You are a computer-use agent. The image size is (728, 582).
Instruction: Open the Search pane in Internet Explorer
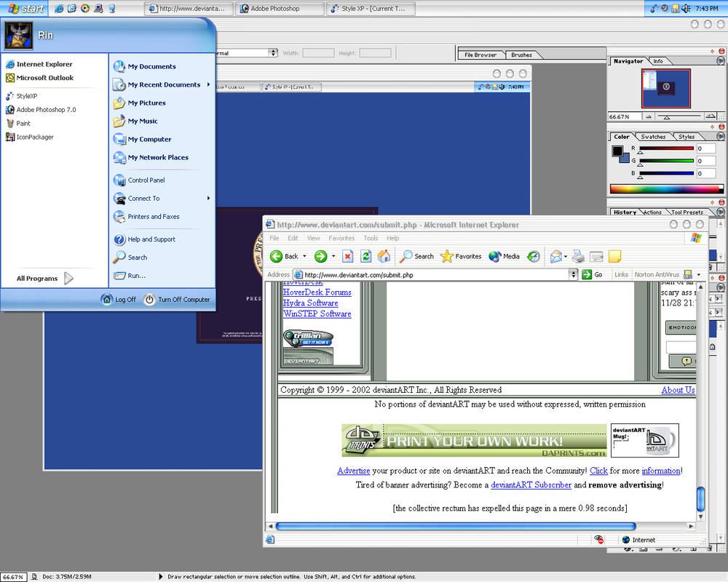tap(416, 256)
